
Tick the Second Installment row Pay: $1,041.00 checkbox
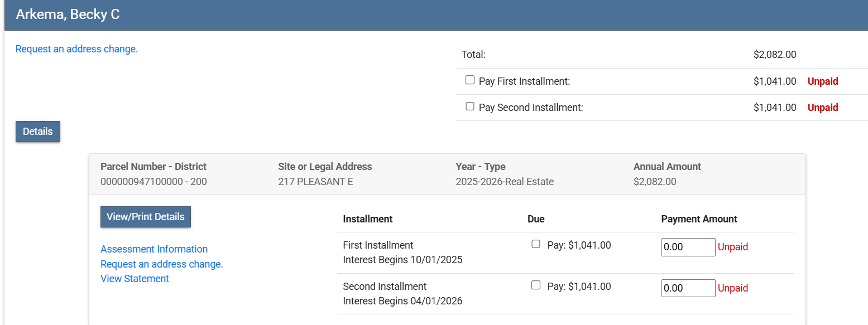536,285
